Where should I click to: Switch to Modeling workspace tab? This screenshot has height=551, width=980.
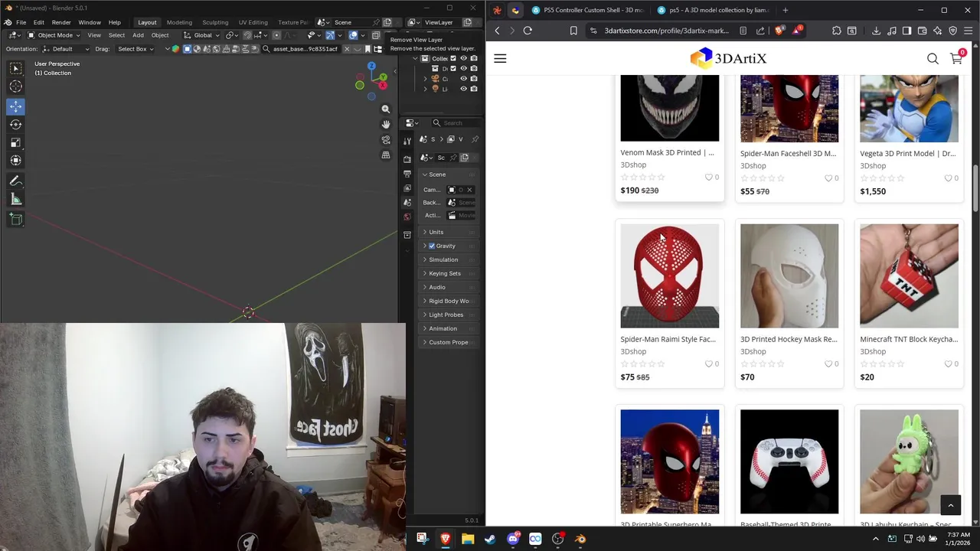coord(179,22)
